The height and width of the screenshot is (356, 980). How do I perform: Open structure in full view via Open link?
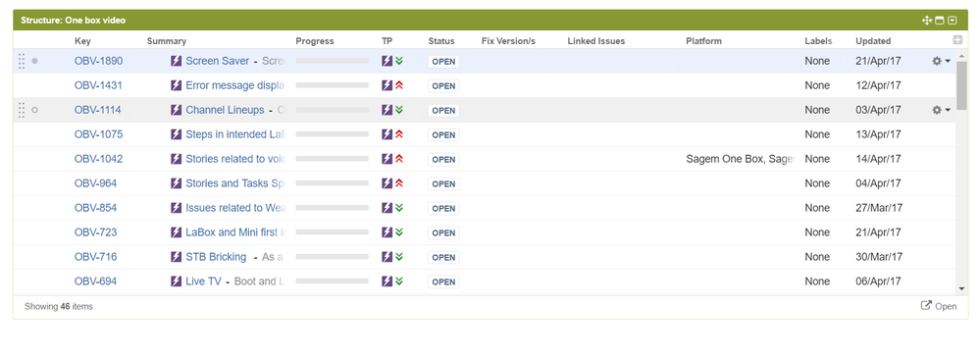point(939,306)
